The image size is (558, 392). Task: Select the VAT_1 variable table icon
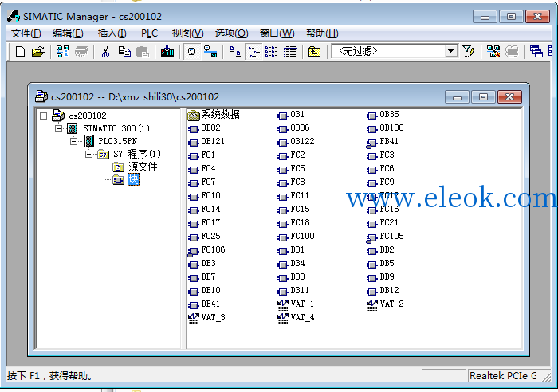tap(282, 305)
